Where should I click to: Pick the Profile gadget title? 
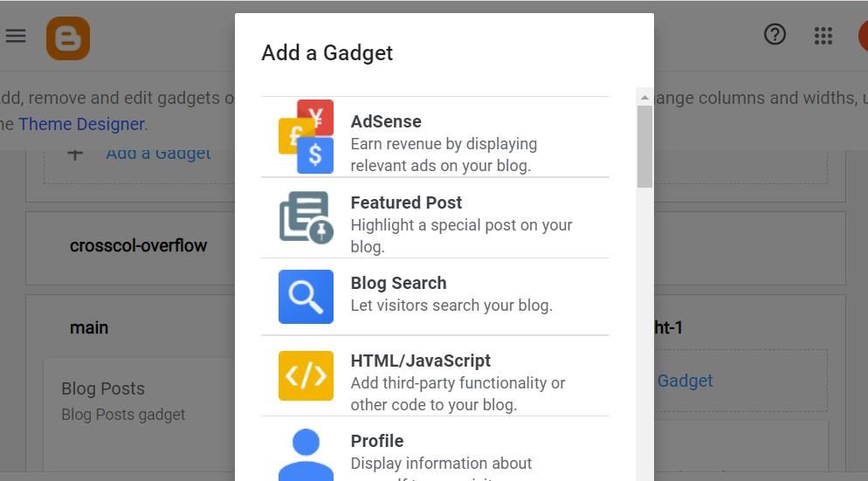click(x=377, y=441)
